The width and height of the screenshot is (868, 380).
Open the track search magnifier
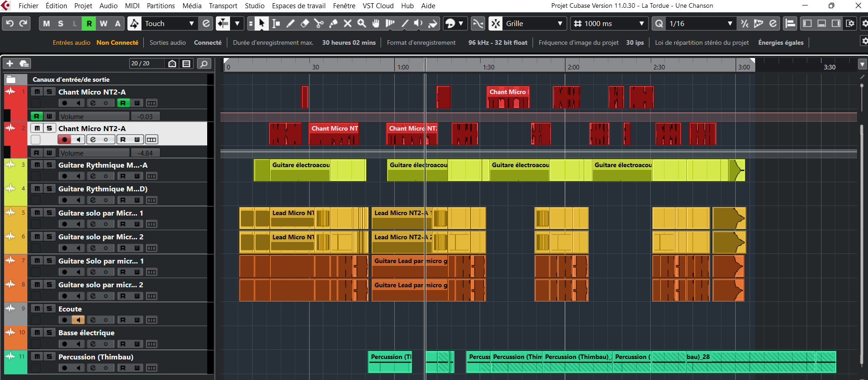click(204, 63)
